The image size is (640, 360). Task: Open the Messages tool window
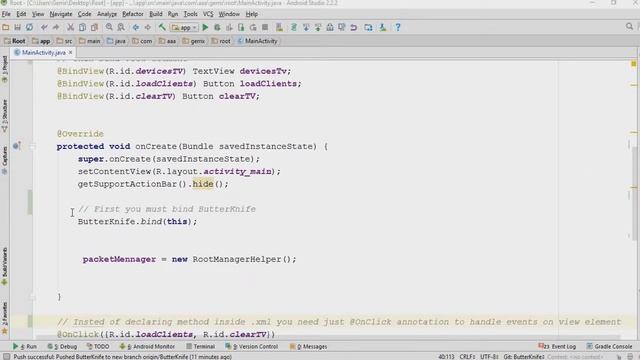tap(308, 346)
